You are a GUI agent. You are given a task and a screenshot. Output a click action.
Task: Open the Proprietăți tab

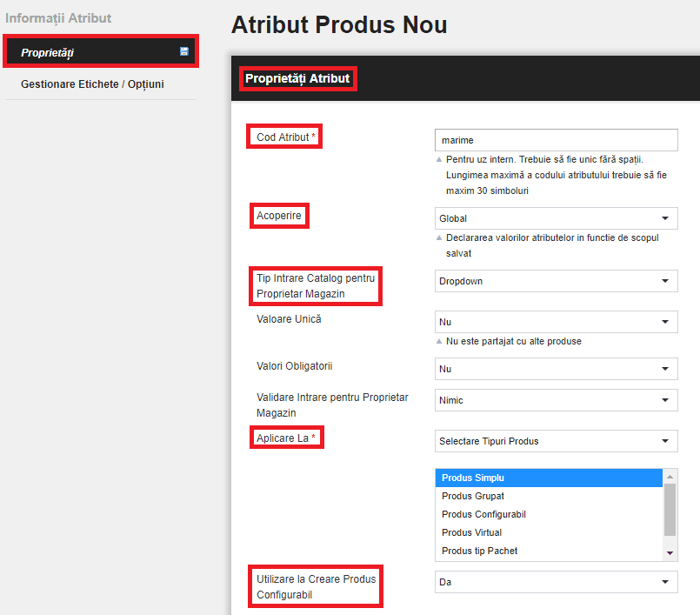pos(101,51)
